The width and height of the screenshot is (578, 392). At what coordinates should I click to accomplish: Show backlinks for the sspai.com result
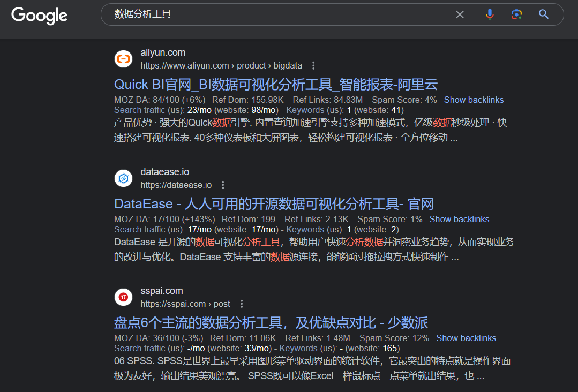coord(466,338)
